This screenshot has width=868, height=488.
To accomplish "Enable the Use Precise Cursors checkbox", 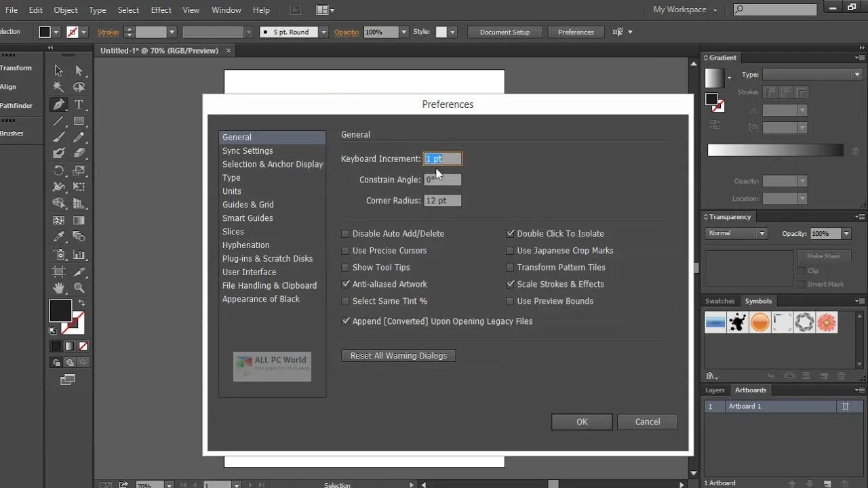I will point(346,250).
